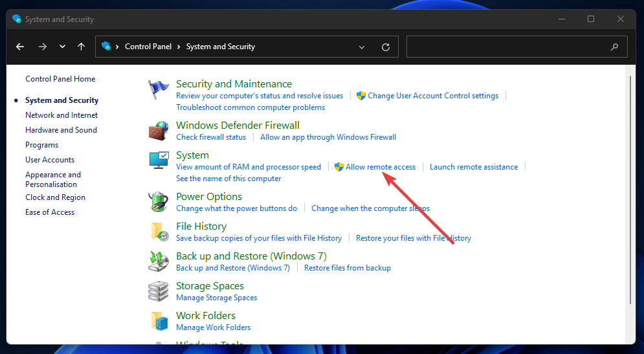The image size is (644, 354).
Task: Open Appearance and Personalisation category
Action: [x=53, y=179]
